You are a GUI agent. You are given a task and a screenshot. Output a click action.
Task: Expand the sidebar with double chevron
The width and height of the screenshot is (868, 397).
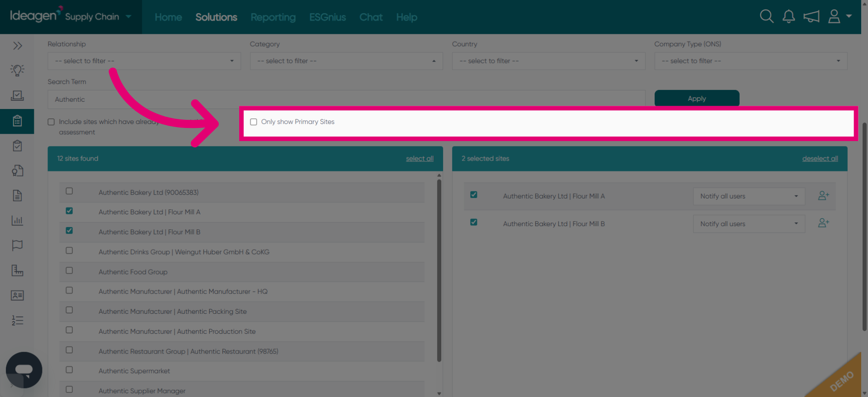click(x=17, y=46)
